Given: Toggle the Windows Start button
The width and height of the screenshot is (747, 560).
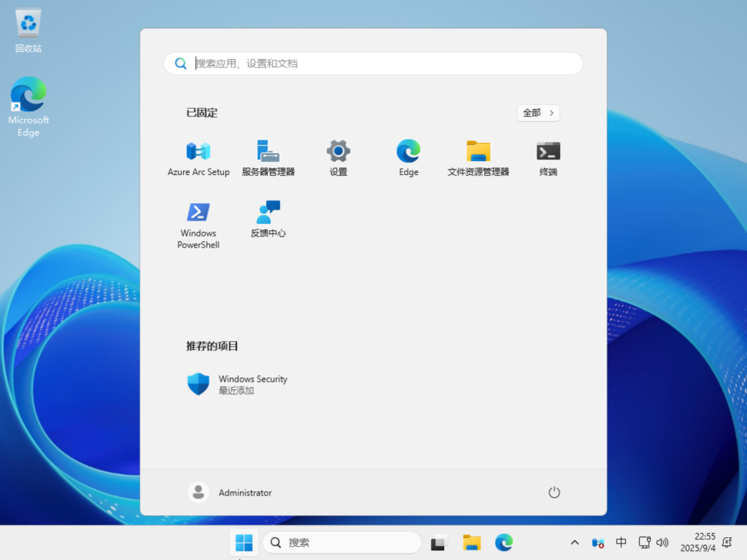Looking at the screenshot, I should 244,543.
